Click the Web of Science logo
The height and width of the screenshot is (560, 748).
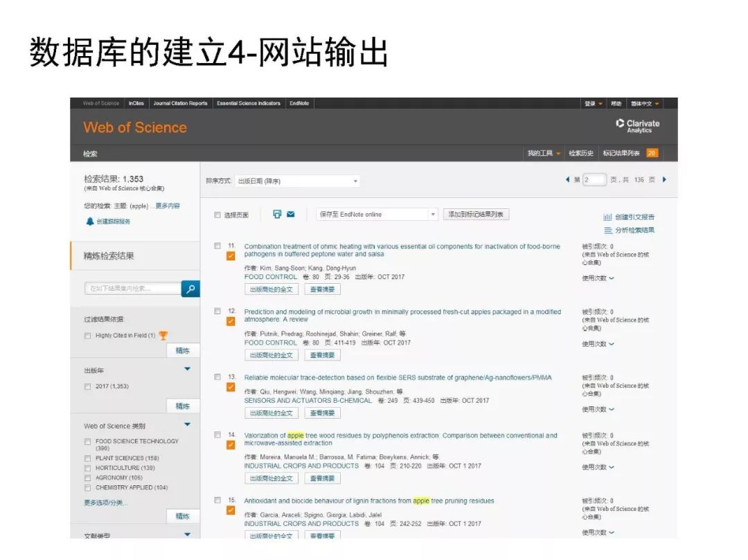pyautogui.click(x=135, y=127)
